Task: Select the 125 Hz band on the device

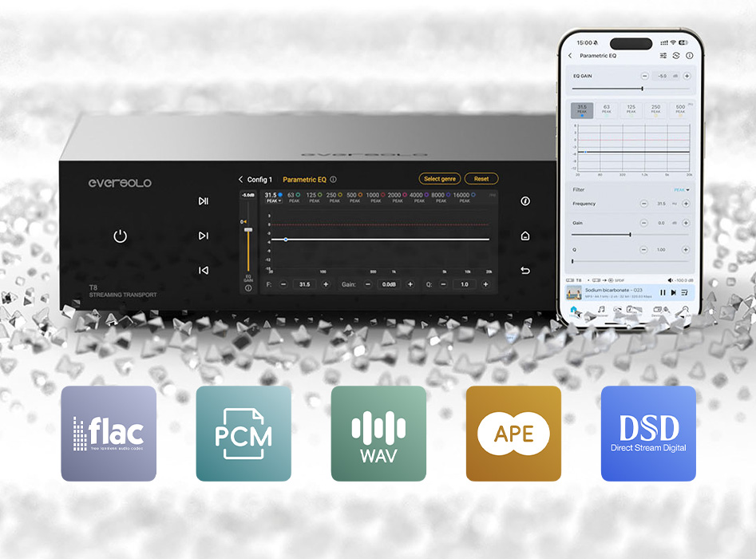Action: (314, 197)
